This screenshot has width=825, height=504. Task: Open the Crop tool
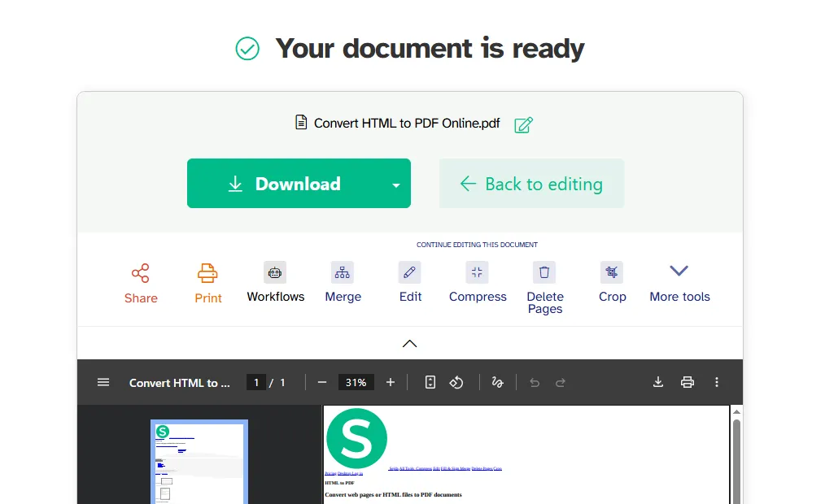pos(612,283)
